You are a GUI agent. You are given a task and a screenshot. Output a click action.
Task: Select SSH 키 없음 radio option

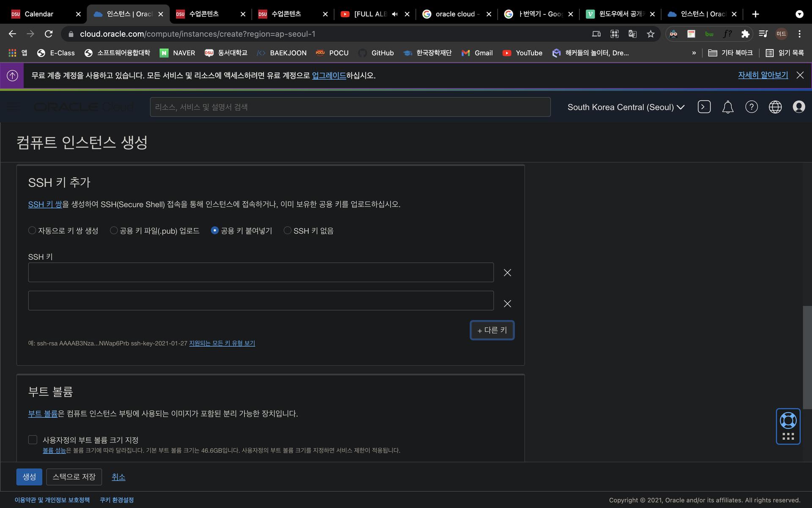click(x=288, y=230)
